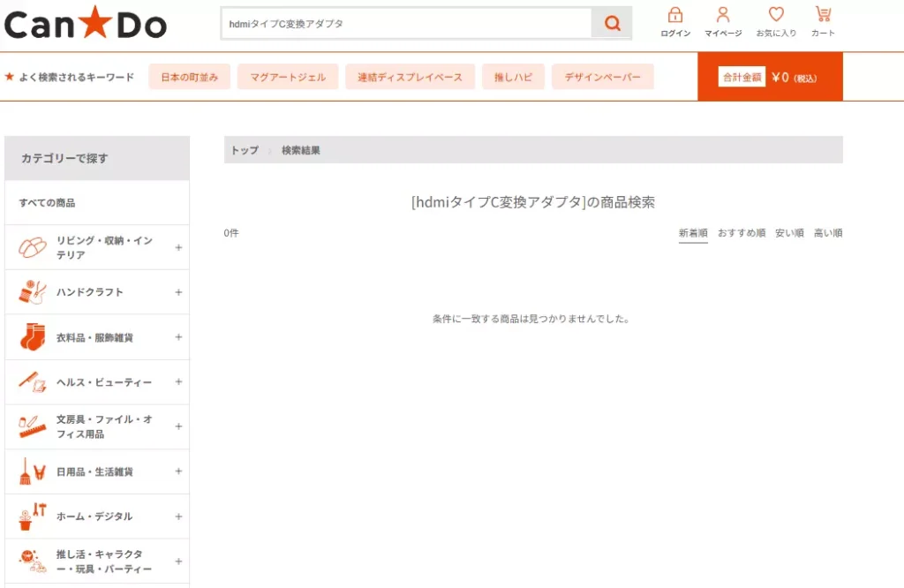The image size is (904, 588).
Task: Expand the リビング・収納・インテリア category
Action: (180, 246)
